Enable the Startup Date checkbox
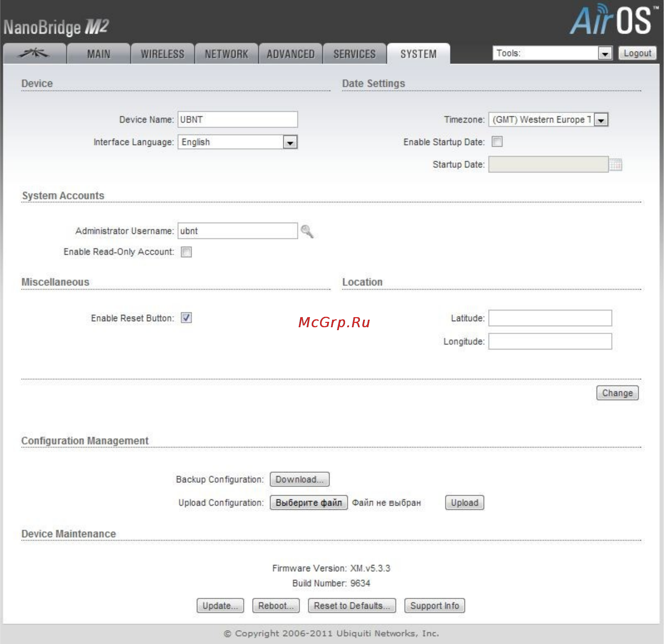The width and height of the screenshot is (664, 644). click(x=497, y=142)
